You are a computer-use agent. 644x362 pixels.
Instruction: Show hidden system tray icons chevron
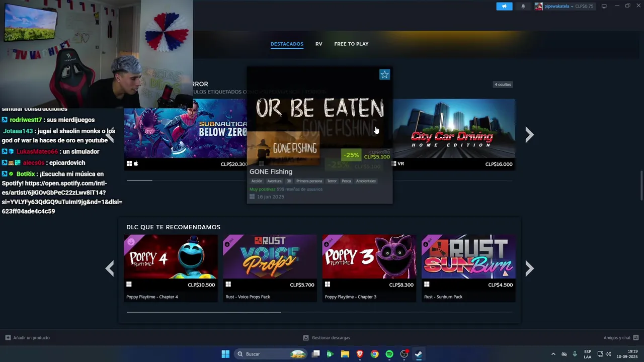553,354
